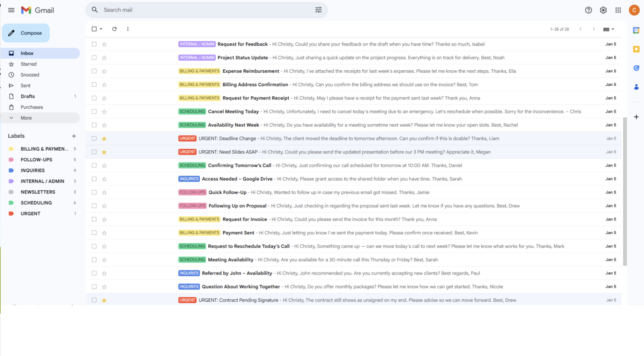
Task: Open Google Tasks in the side panel
Action: (636, 68)
